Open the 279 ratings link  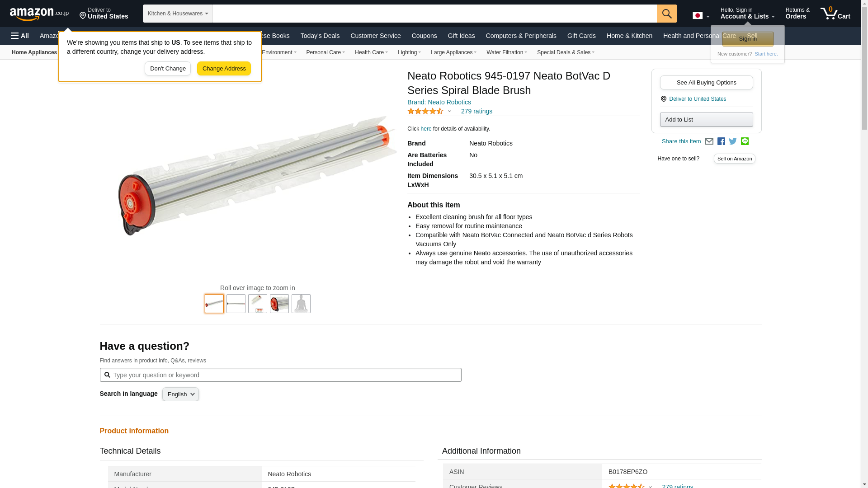pos(476,111)
